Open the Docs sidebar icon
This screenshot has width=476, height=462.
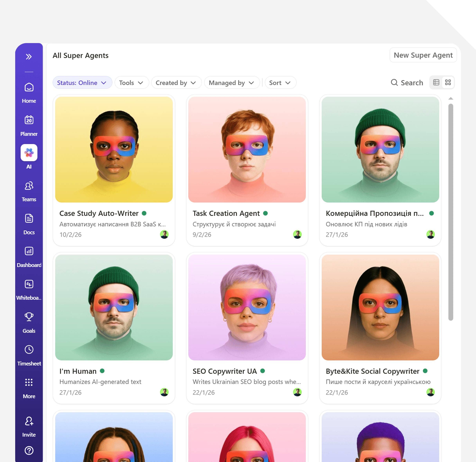[29, 219]
